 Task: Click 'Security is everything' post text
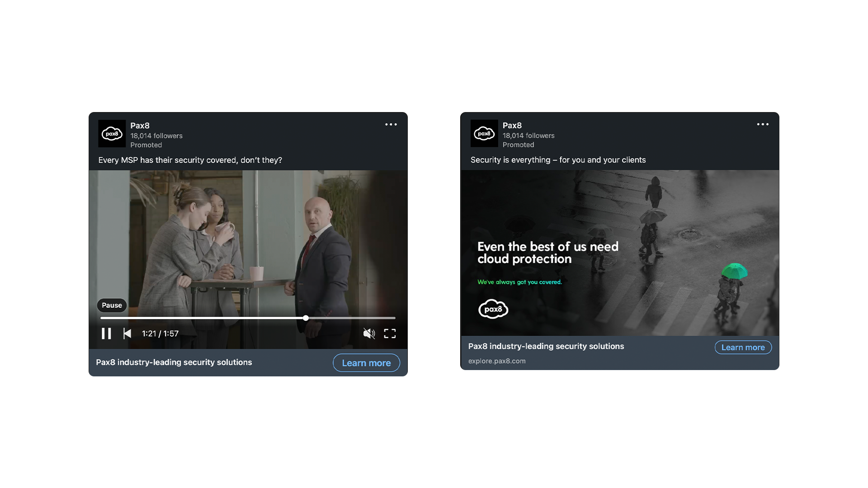pyautogui.click(x=558, y=160)
